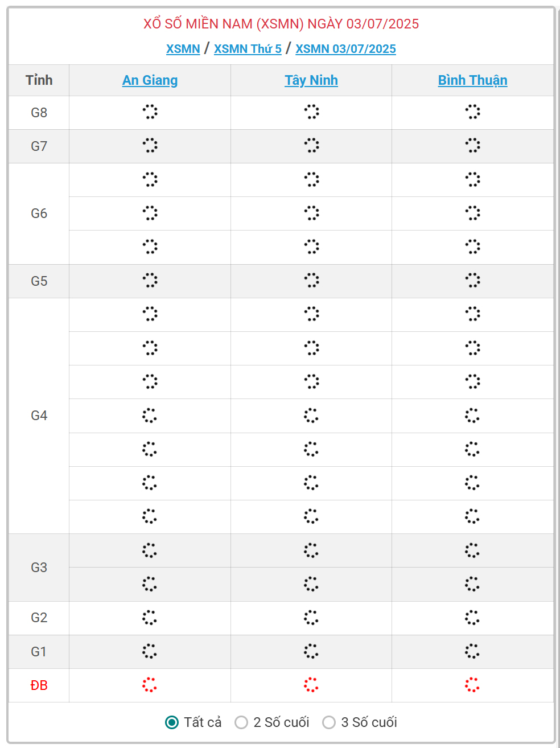560x748 pixels.
Task: Click the red Tây Ninh ĐB spinner
Action: coord(311,685)
